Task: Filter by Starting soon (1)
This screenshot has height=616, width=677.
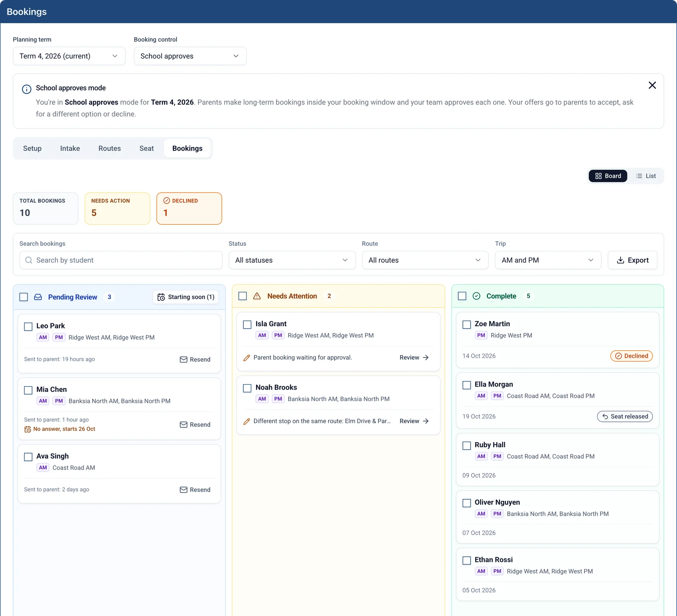Action: pos(186,297)
